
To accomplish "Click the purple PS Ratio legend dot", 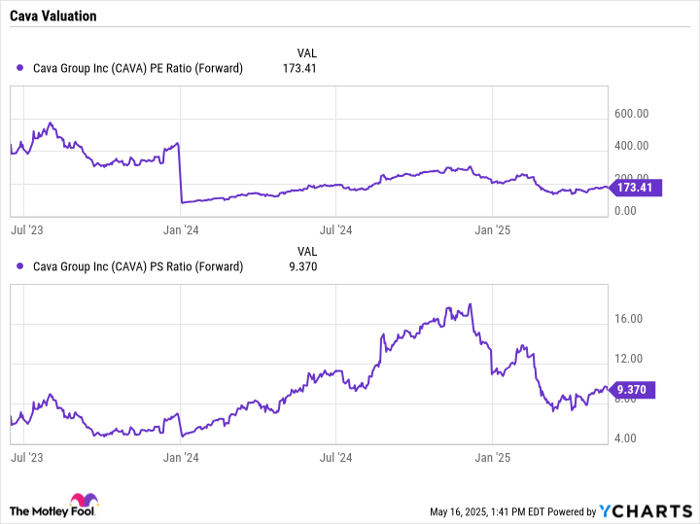I will (22, 266).
